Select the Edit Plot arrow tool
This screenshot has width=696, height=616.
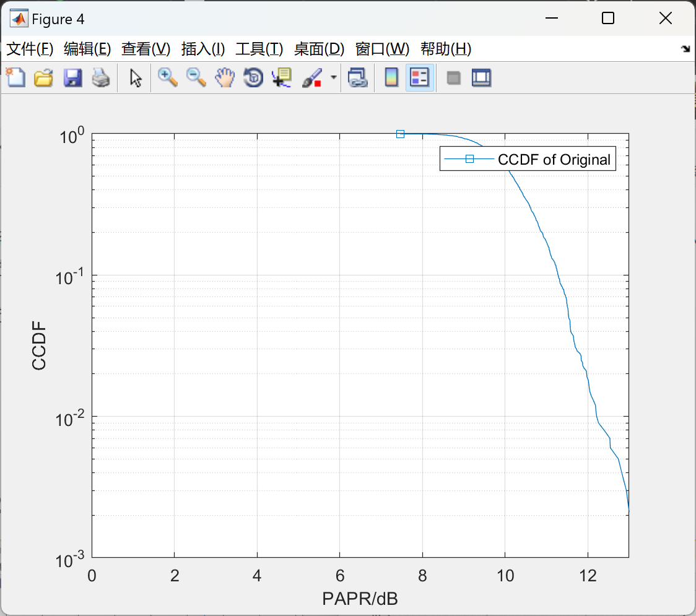click(x=136, y=77)
